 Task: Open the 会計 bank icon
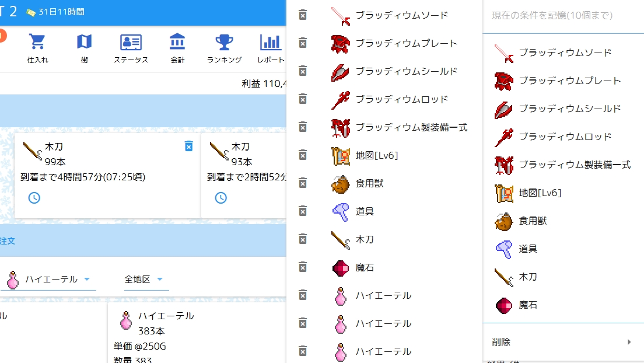tap(177, 43)
